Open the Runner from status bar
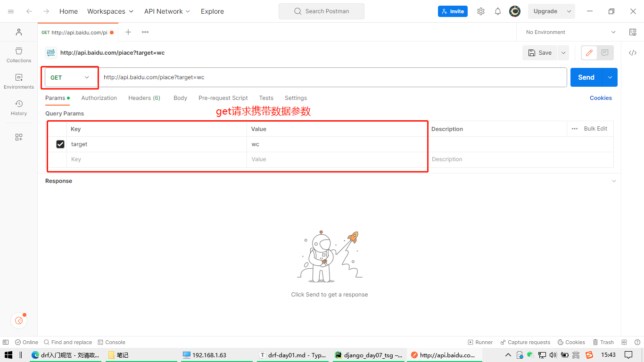This screenshot has width=644, height=362. point(480,342)
